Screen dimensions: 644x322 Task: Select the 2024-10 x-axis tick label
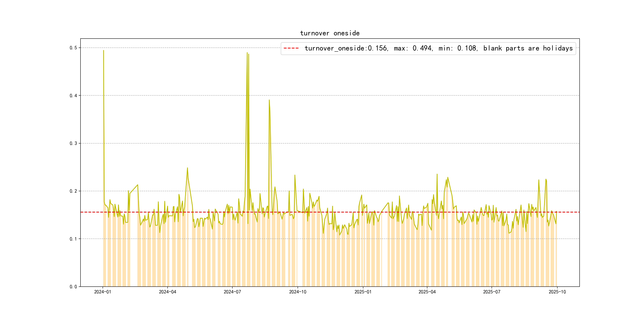(298, 292)
